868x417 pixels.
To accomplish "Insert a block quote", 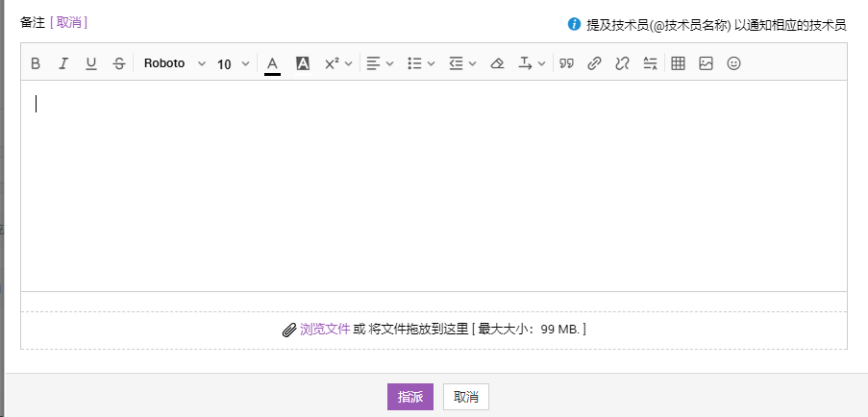I will click(x=567, y=63).
